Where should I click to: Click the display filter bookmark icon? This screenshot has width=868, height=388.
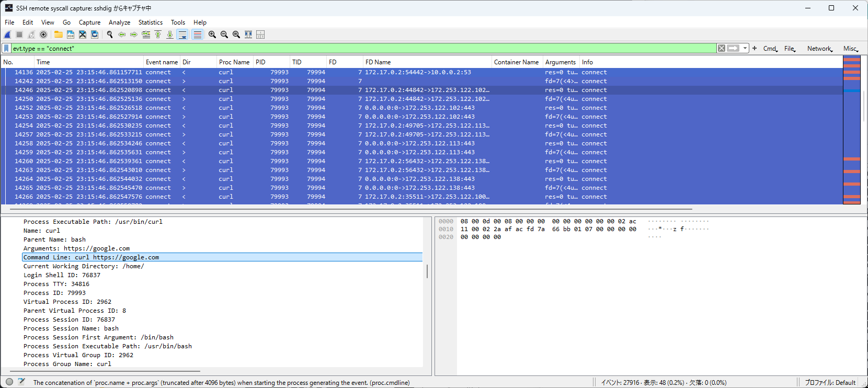click(x=6, y=48)
